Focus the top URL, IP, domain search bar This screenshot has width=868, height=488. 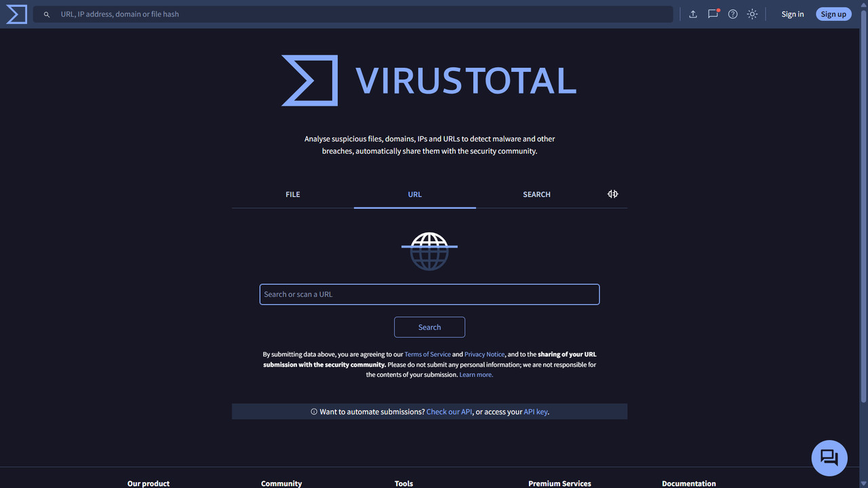pyautogui.click(x=353, y=14)
